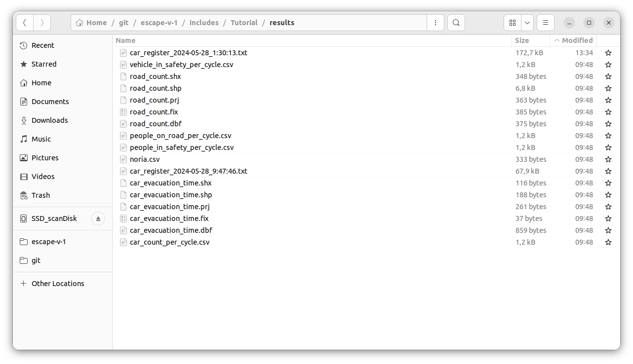633x364 pixels.
Task: Star the noria.csv file
Action: [x=608, y=159]
